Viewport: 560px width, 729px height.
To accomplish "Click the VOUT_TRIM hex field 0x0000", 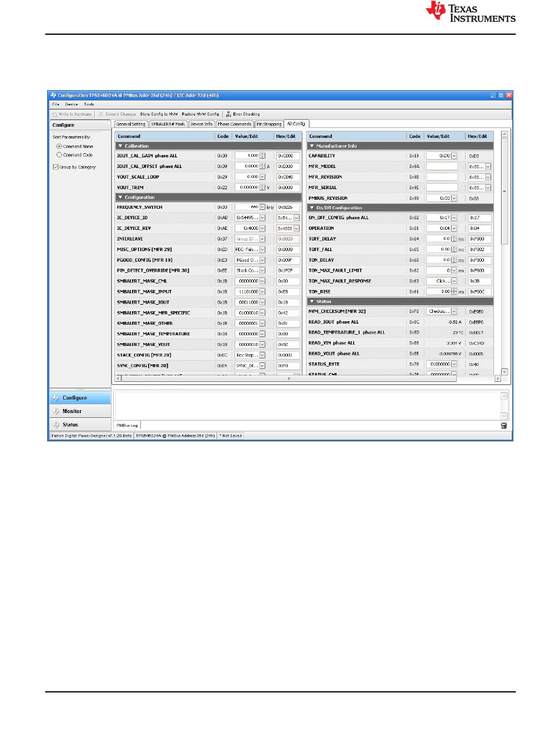I will click(x=288, y=187).
